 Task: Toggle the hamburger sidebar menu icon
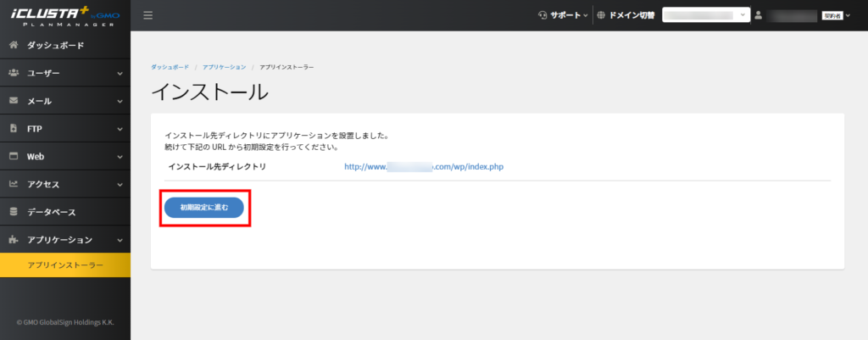(147, 15)
